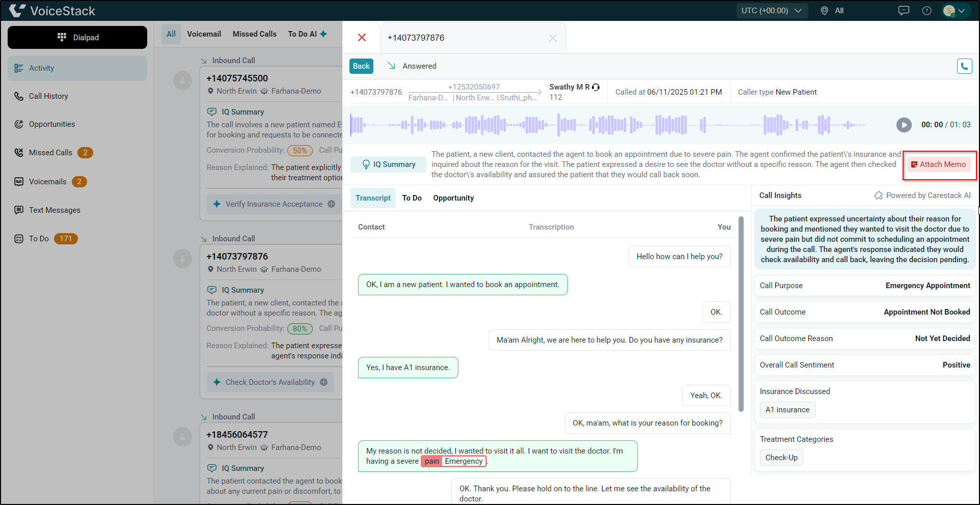This screenshot has height=505, width=980.
Task: Click the Back button in call details
Action: point(361,66)
